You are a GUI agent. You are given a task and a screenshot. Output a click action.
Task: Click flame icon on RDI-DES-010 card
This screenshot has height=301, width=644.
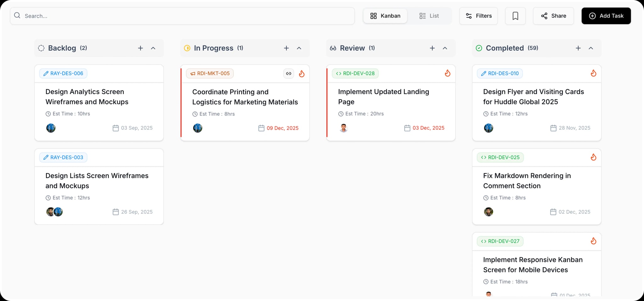pyautogui.click(x=593, y=73)
